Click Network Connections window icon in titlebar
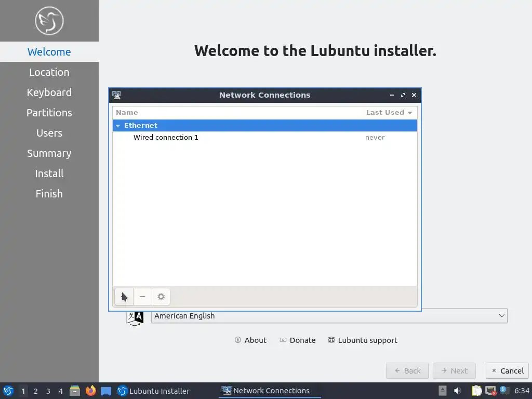The width and height of the screenshot is (532, 399). (116, 96)
